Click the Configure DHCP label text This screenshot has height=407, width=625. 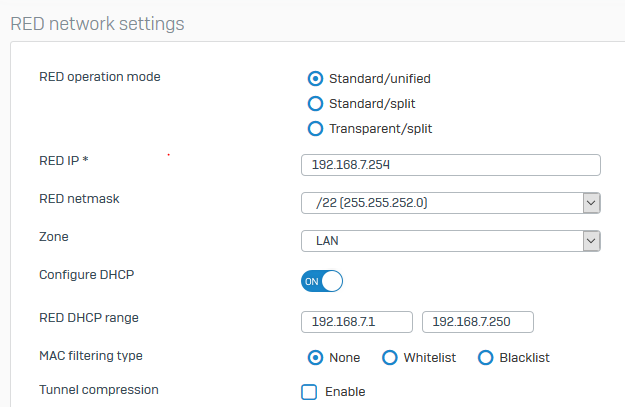pos(86,275)
